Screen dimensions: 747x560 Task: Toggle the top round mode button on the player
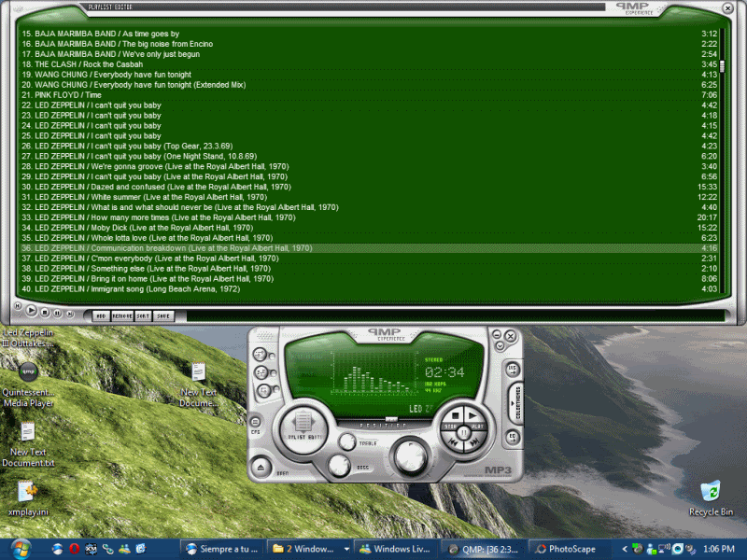[261, 354]
